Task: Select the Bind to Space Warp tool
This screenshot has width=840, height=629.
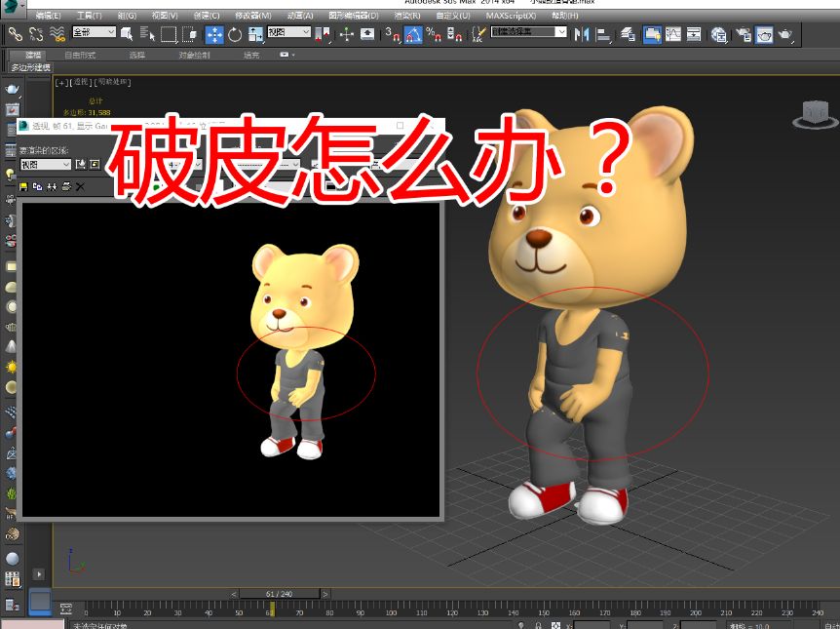Action: 57,34
